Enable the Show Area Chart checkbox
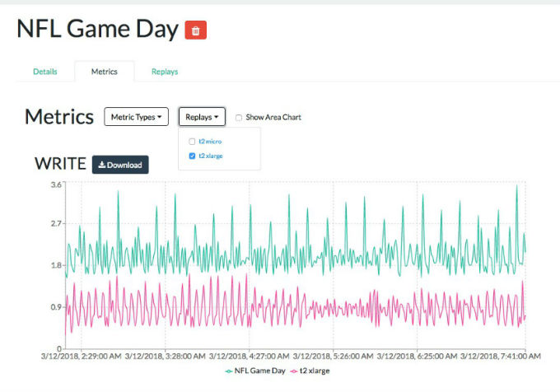 click(239, 118)
